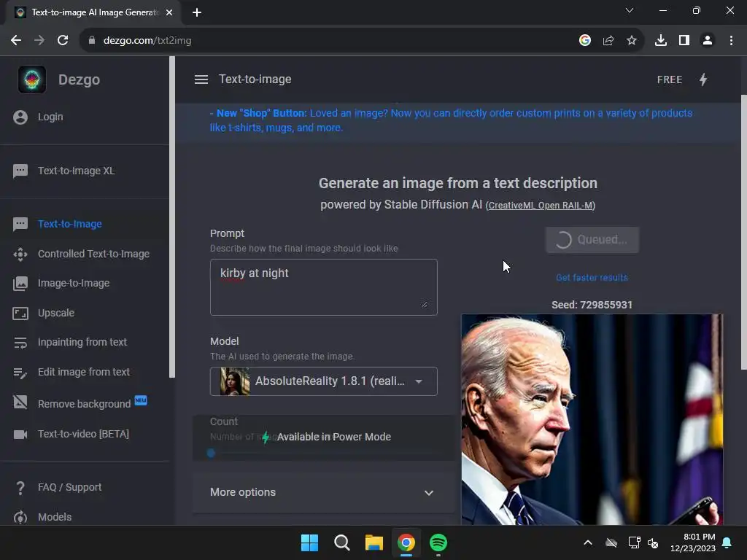Bookmark this page with star icon

point(631,41)
